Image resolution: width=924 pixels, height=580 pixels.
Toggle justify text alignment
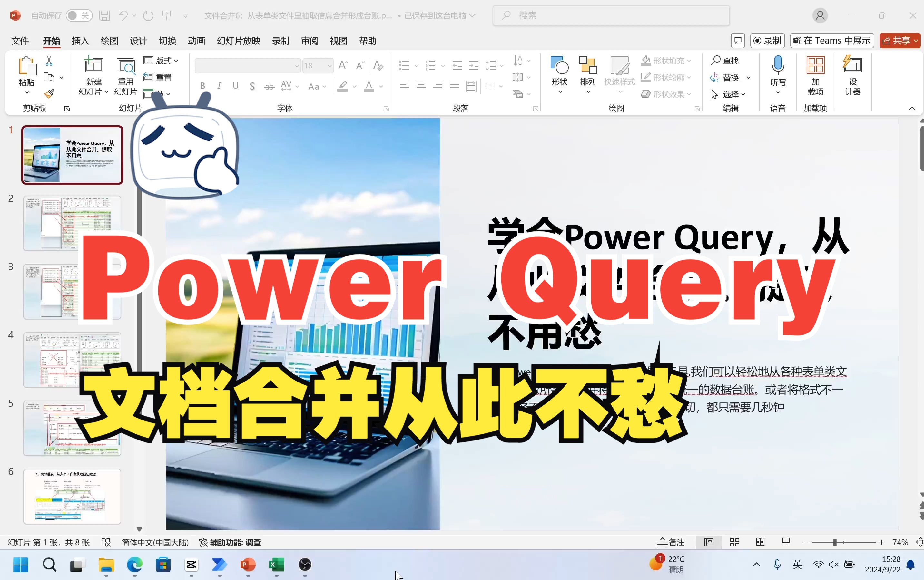(x=455, y=86)
